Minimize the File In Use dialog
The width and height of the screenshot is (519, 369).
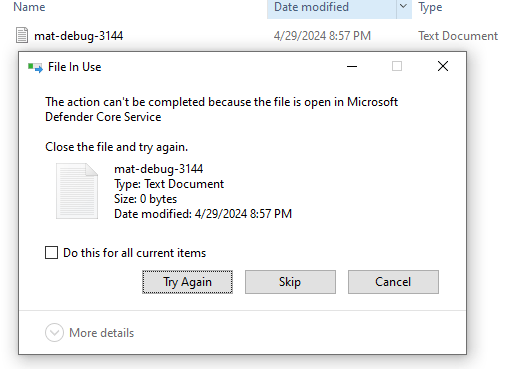352,67
